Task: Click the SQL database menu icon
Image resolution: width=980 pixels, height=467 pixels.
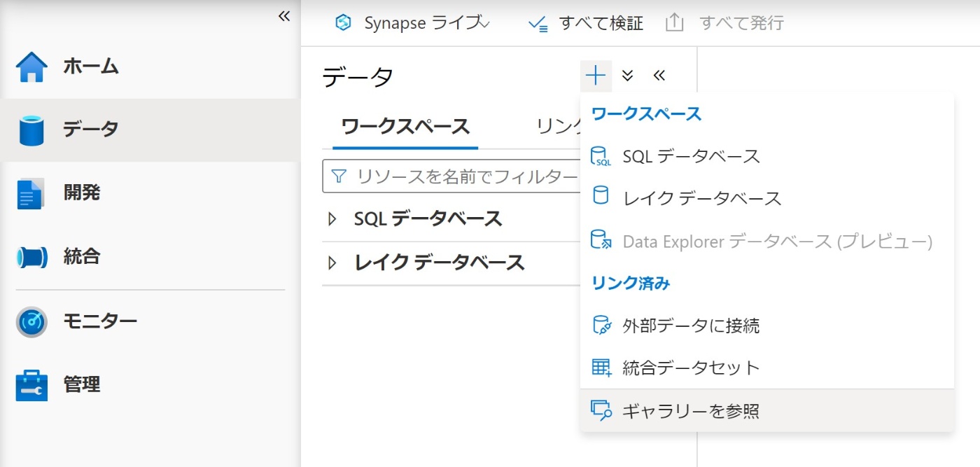Action: click(601, 156)
